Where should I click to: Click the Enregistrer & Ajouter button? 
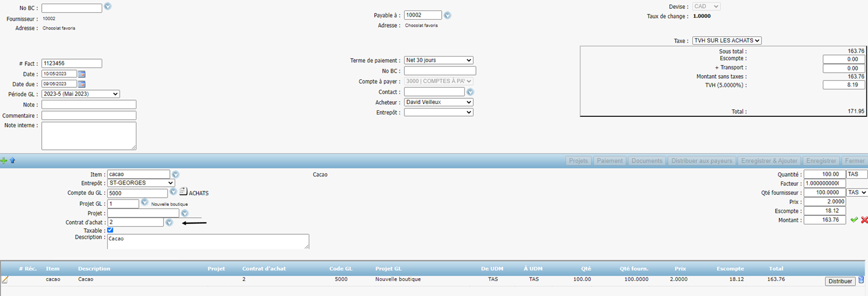(769, 161)
